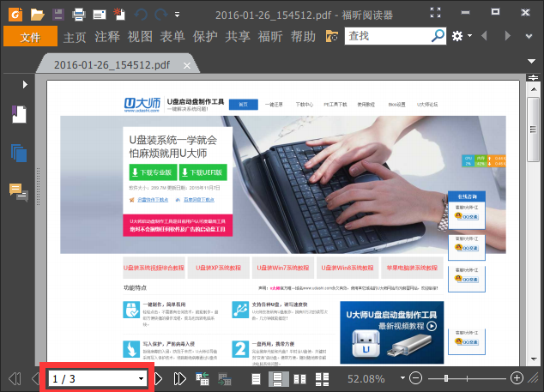Switch to the 注释 tab

(107, 36)
